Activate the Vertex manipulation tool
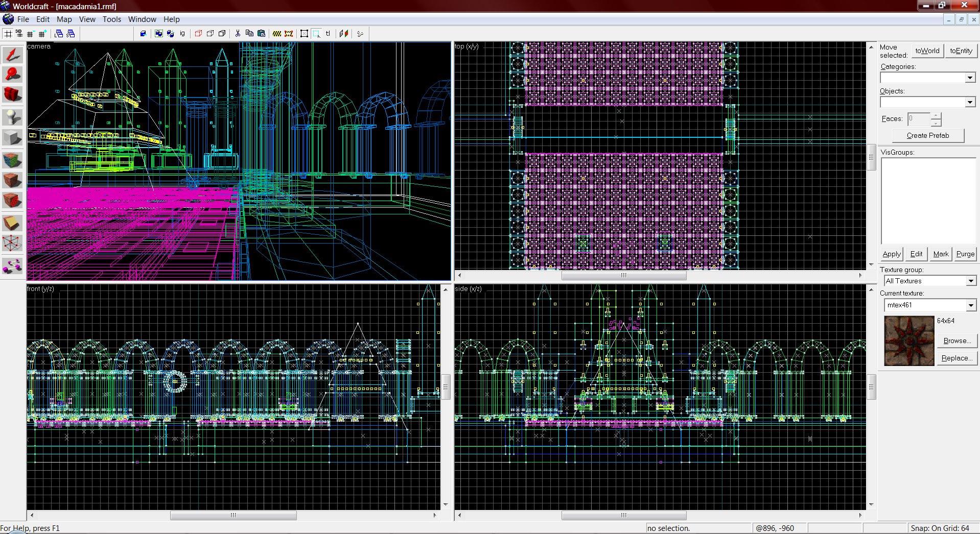 12,244
